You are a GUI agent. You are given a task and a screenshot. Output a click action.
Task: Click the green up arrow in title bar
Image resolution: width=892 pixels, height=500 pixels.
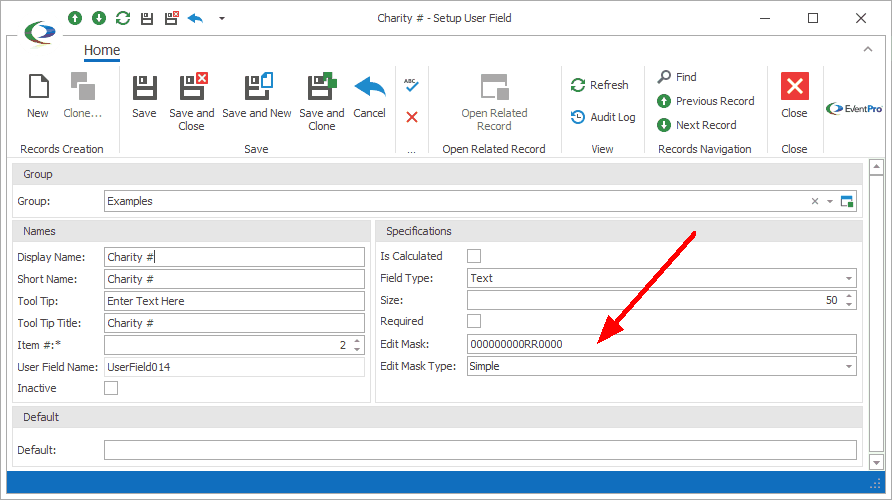point(75,18)
